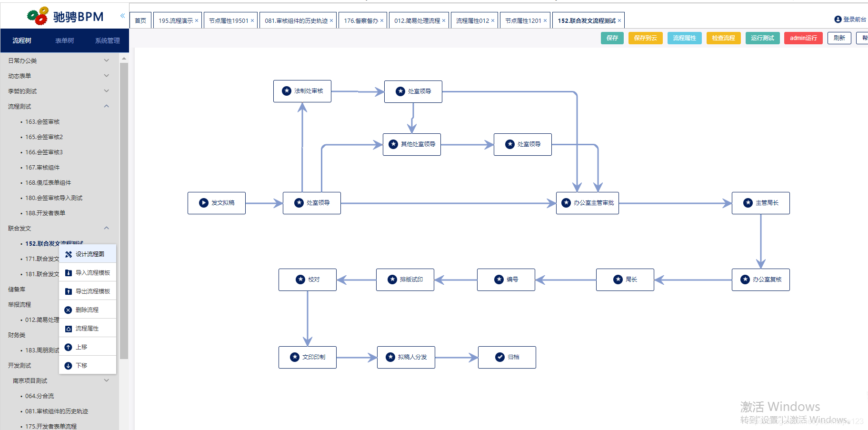Click the star icon on 编号 node
The image size is (868, 430).
tap(499, 280)
